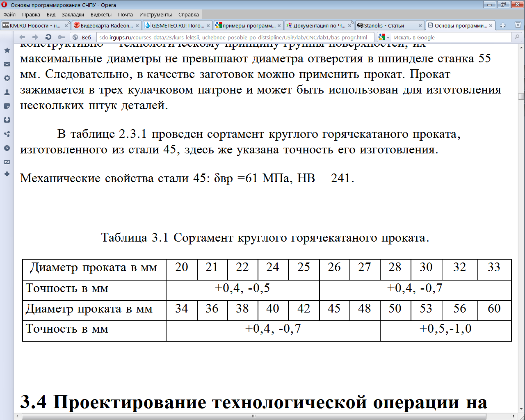Click the vertical scrollbar down arrow
525x420 pixels.
[521, 409]
